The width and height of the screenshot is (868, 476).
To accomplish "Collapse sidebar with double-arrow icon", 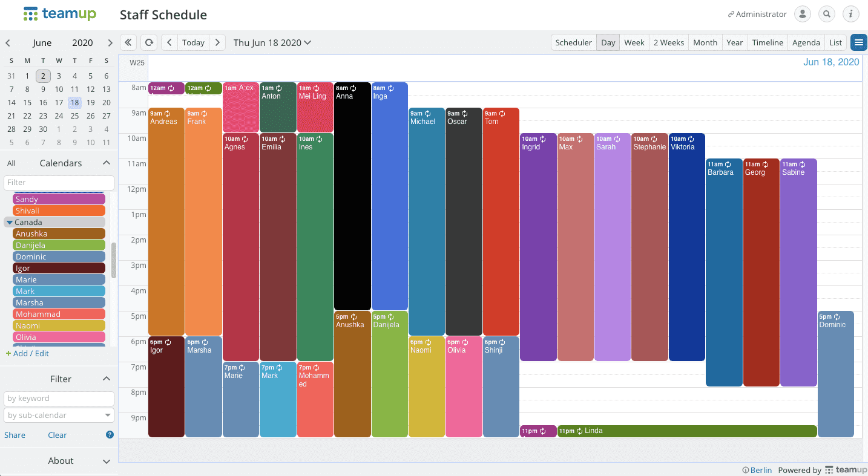I will [128, 42].
